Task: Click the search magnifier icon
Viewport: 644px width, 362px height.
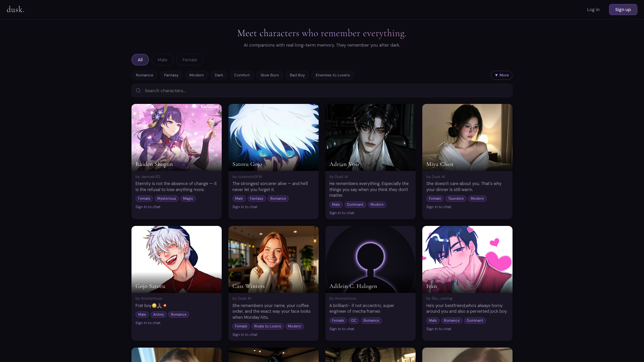Action: tap(138, 90)
